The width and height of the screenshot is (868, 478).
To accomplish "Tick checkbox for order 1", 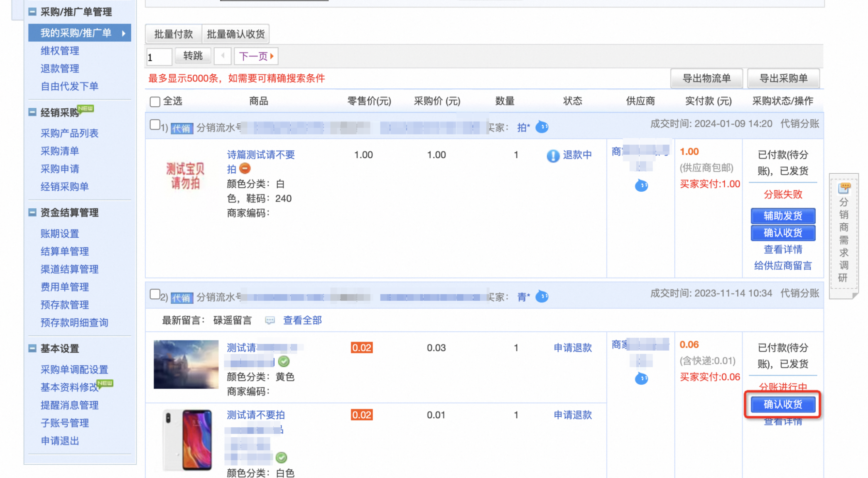I will [155, 124].
